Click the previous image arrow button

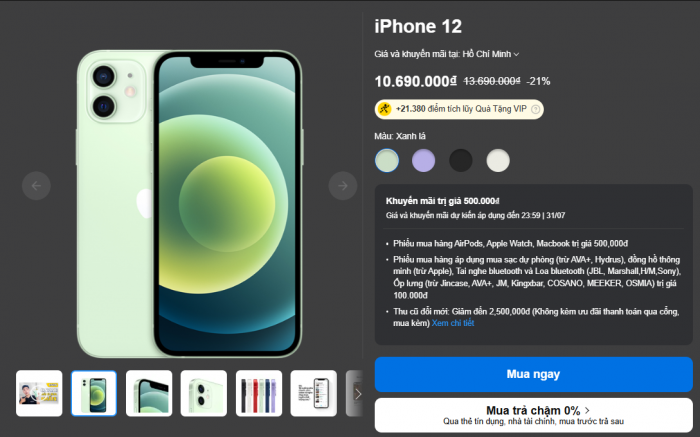point(36,186)
